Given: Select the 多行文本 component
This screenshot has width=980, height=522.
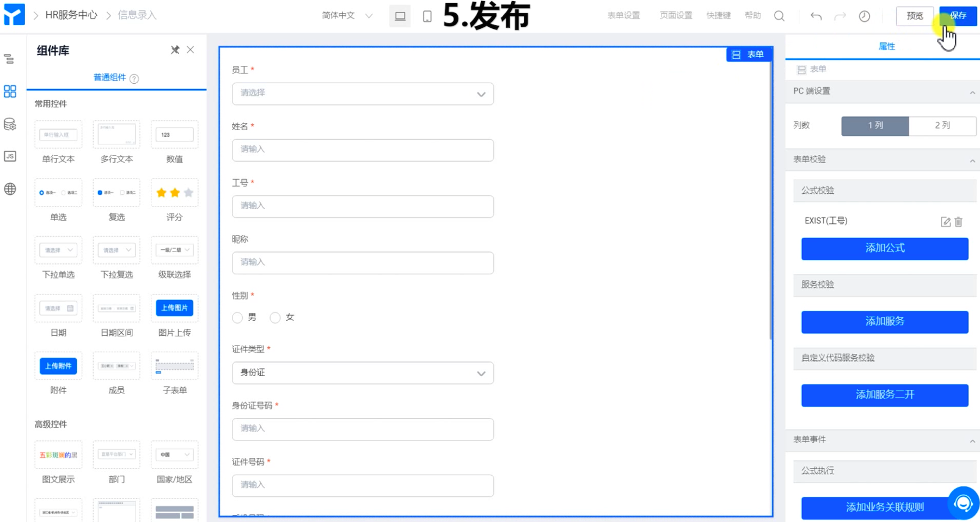Looking at the screenshot, I should [117, 142].
